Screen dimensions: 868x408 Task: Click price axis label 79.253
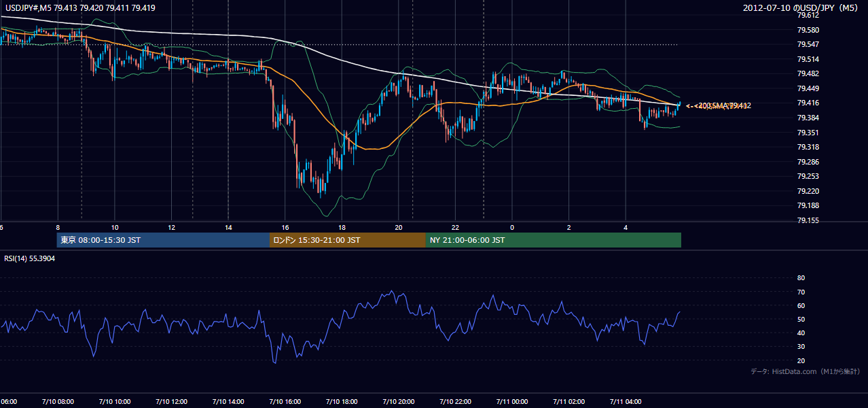(x=808, y=176)
